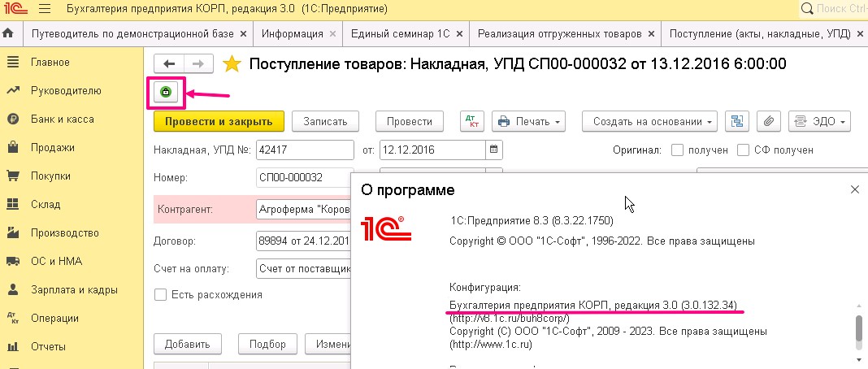This screenshot has width=868, height=369.
Task: Open attached files paperclip icon
Action: coord(768,121)
